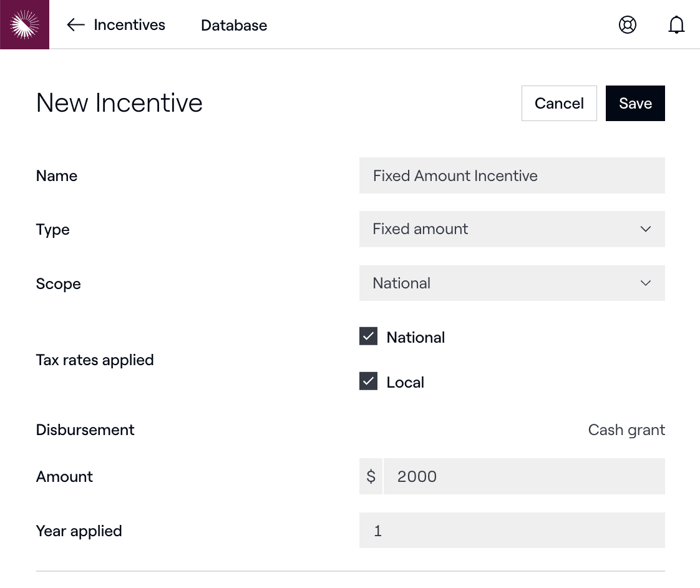Cancel the new incentive

[559, 104]
